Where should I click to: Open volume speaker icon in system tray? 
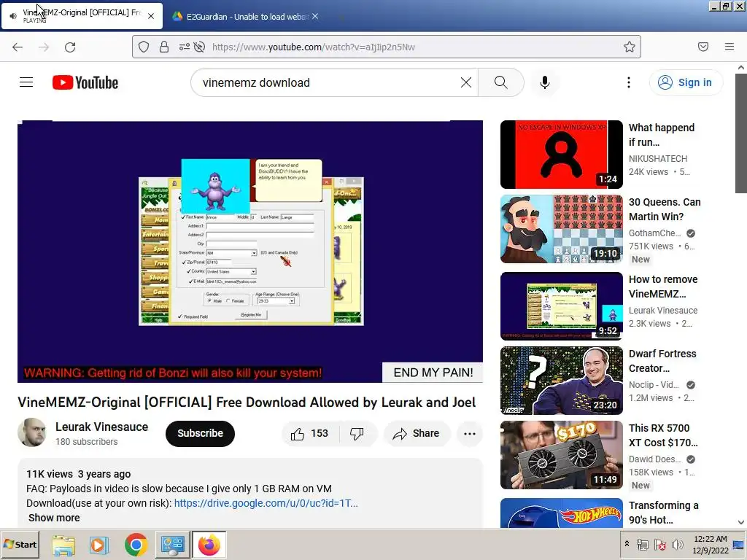(x=677, y=544)
